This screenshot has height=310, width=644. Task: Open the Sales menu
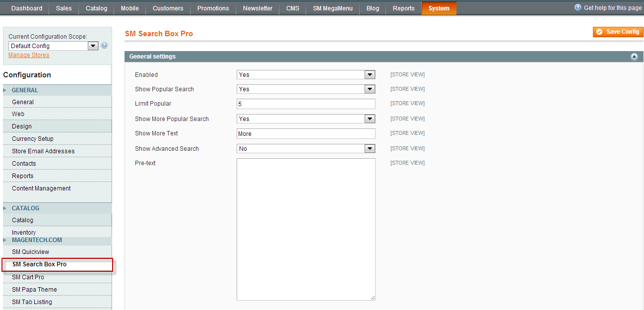pos(64,8)
